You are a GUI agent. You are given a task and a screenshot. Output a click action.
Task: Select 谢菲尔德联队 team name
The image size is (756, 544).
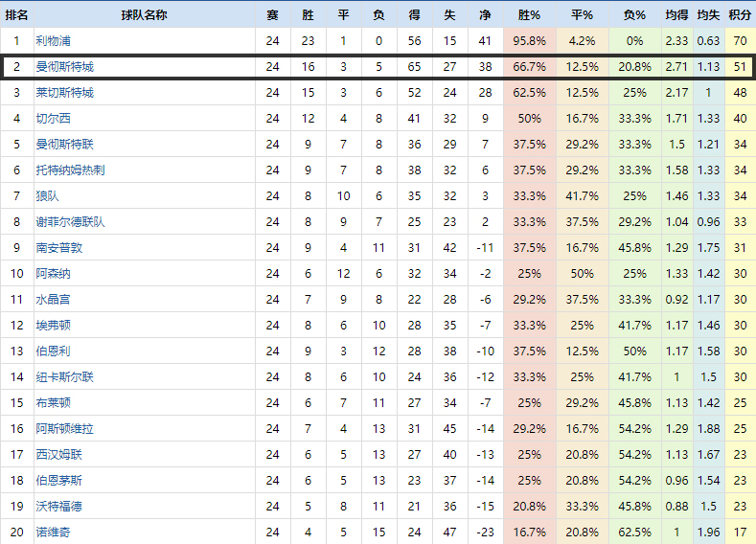tap(71, 222)
